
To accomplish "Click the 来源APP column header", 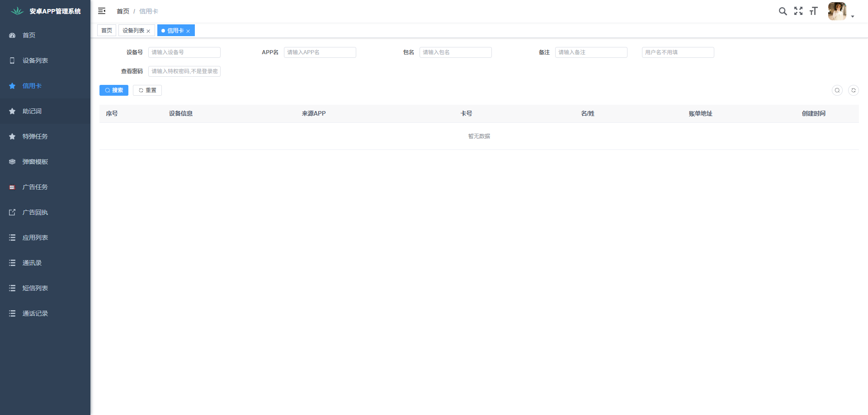I will point(314,113).
